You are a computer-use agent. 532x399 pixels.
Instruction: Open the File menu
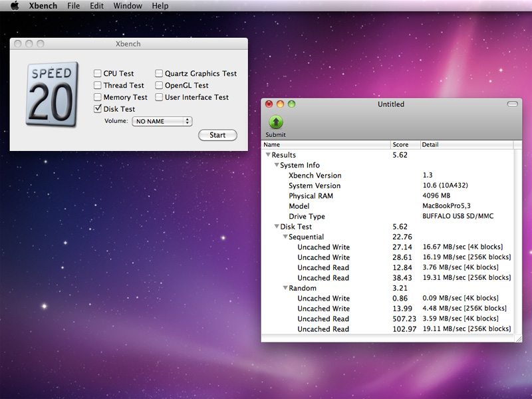click(x=73, y=6)
